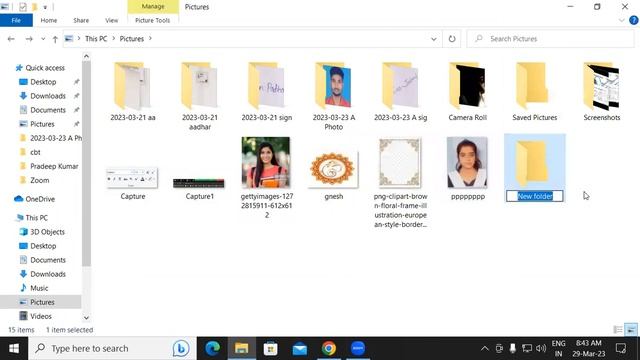Viewport: 640px width, 360px height.
Task: Open the Mail app from taskbar
Action: pos(300,348)
